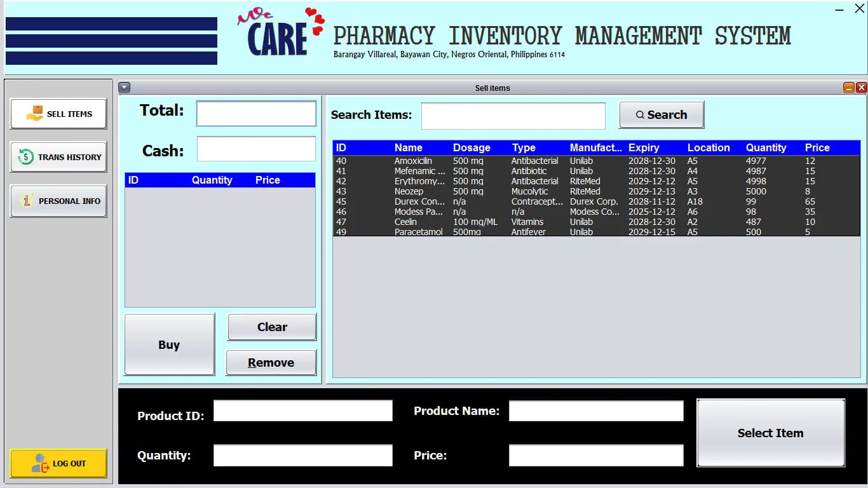Click the Product Name field
Screen dimensions: 868x488
(x=596, y=410)
